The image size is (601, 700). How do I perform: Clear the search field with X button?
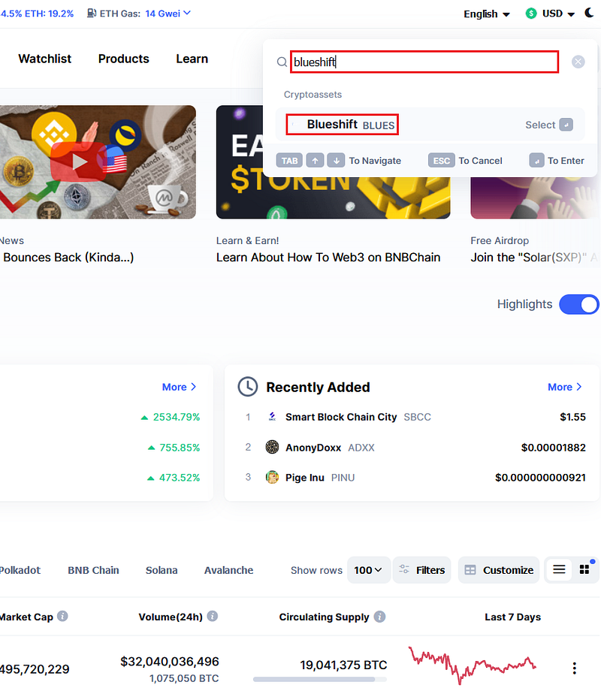click(x=578, y=62)
